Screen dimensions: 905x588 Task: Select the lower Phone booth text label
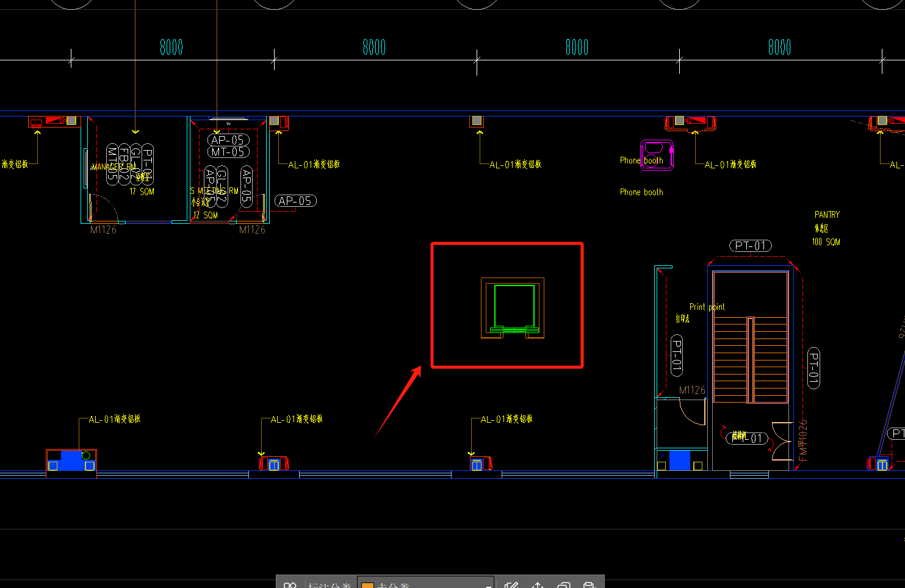(x=641, y=192)
